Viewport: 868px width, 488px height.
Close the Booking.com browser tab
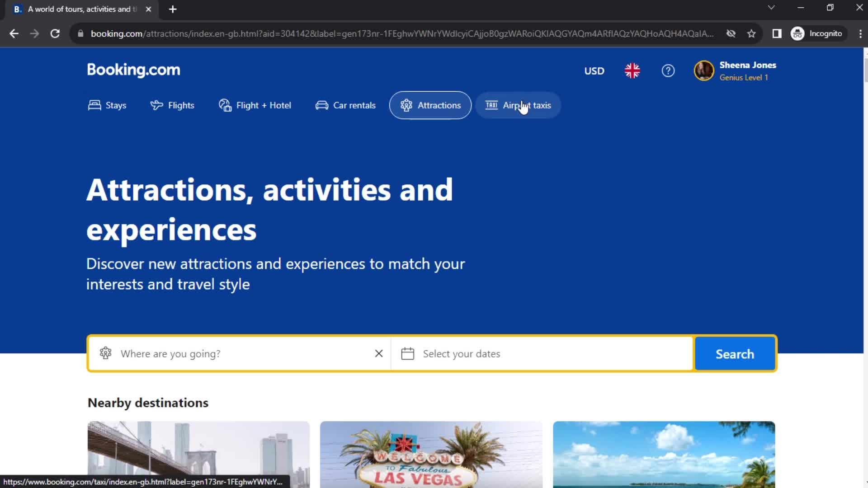coord(148,9)
